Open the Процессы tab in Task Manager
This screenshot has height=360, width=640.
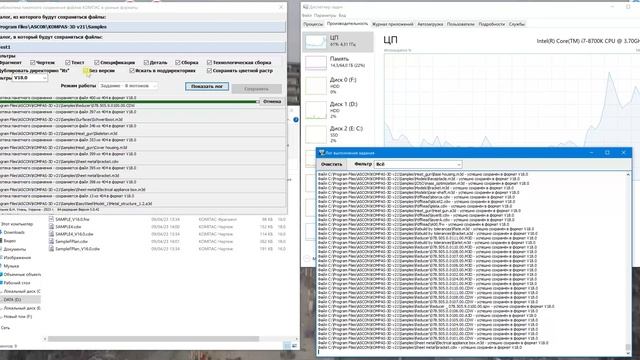coord(313,24)
